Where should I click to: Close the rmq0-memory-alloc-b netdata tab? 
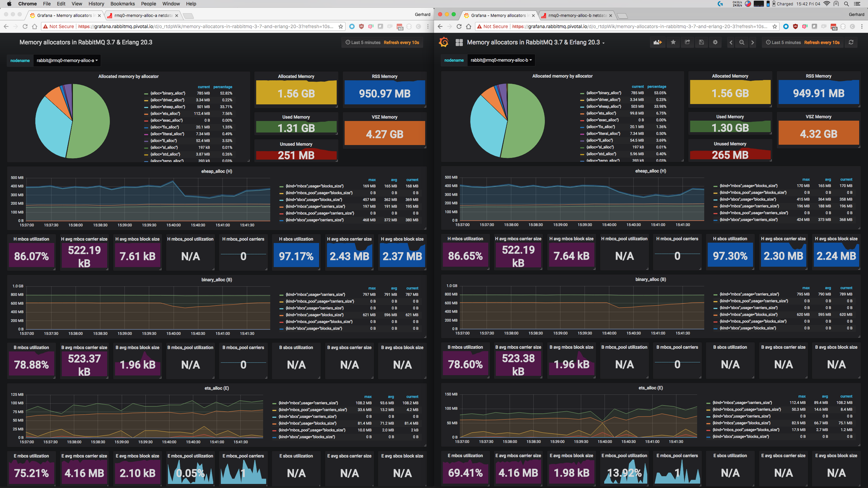(611, 16)
